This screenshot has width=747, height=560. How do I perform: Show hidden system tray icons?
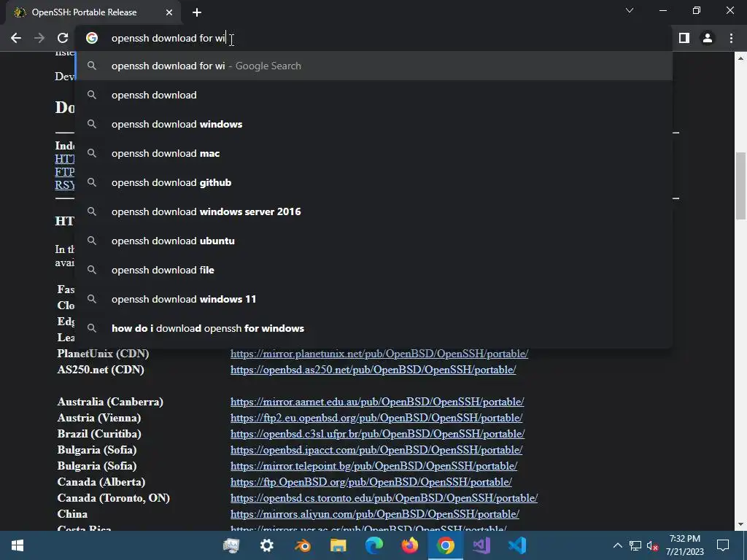click(617, 545)
